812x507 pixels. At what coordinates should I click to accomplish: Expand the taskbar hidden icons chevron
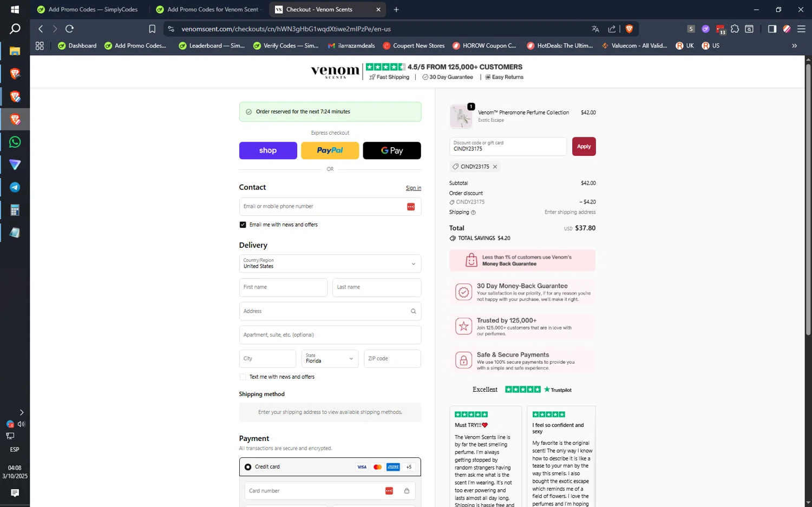tap(21, 412)
